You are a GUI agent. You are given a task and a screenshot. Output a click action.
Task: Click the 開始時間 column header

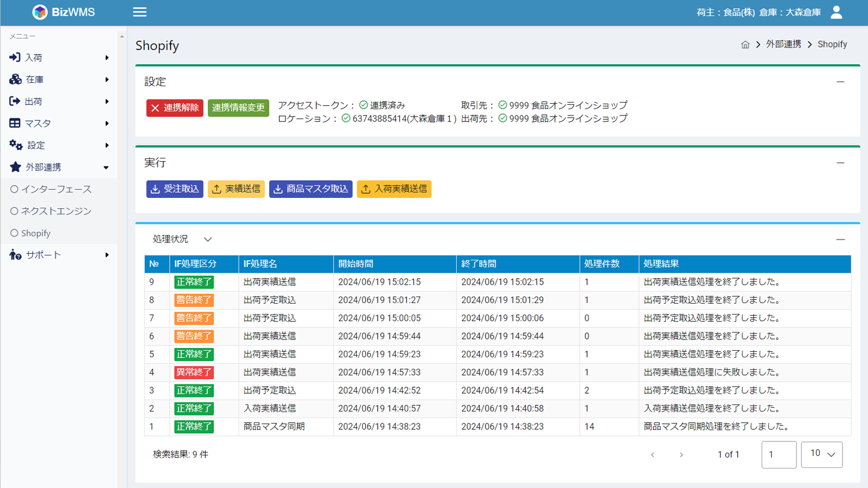394,264
